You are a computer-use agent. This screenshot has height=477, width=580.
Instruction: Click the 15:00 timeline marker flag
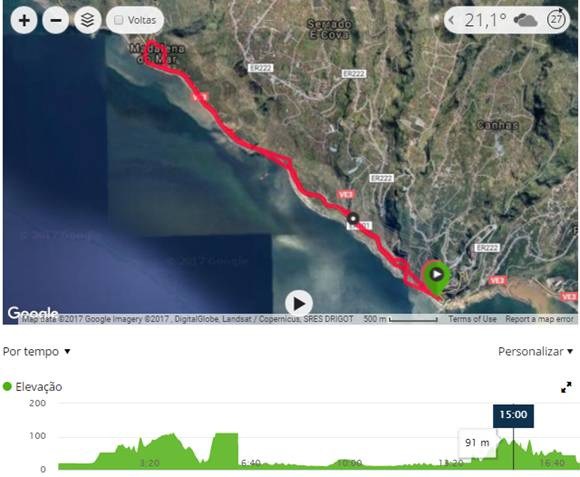[x=513, y=416]
